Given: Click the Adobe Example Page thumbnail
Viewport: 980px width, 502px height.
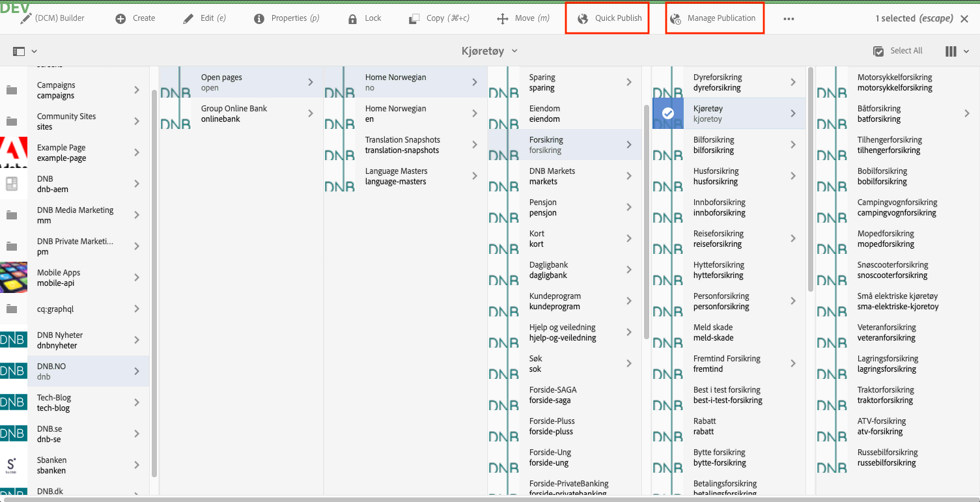Looking at the screenshot, I should (14, 152).
